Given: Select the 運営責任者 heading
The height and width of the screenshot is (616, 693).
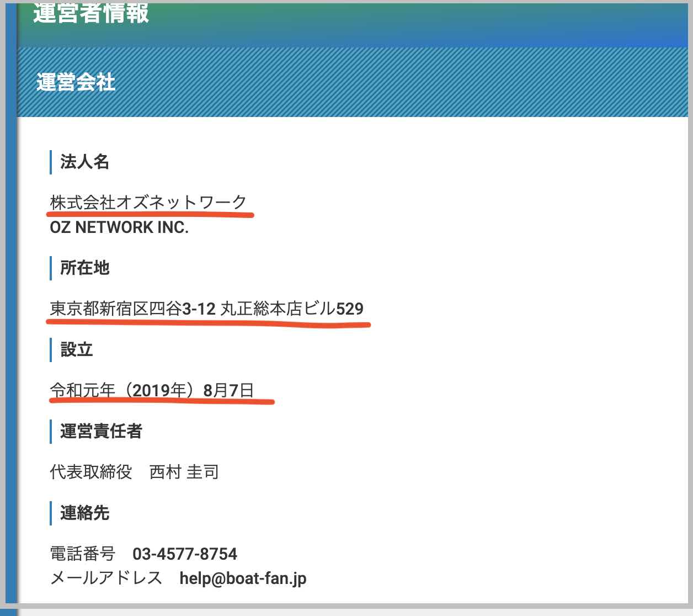Looking at the screenshot, I should 101,431.
